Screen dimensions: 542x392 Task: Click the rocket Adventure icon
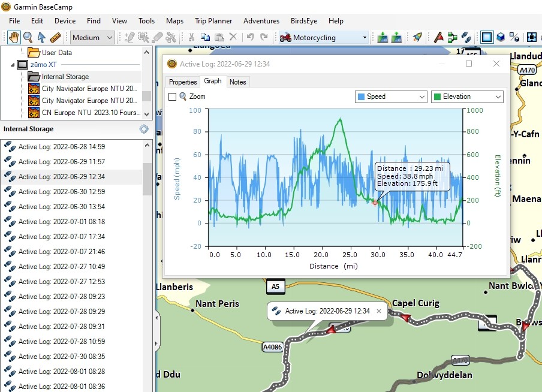pos(417,37)
